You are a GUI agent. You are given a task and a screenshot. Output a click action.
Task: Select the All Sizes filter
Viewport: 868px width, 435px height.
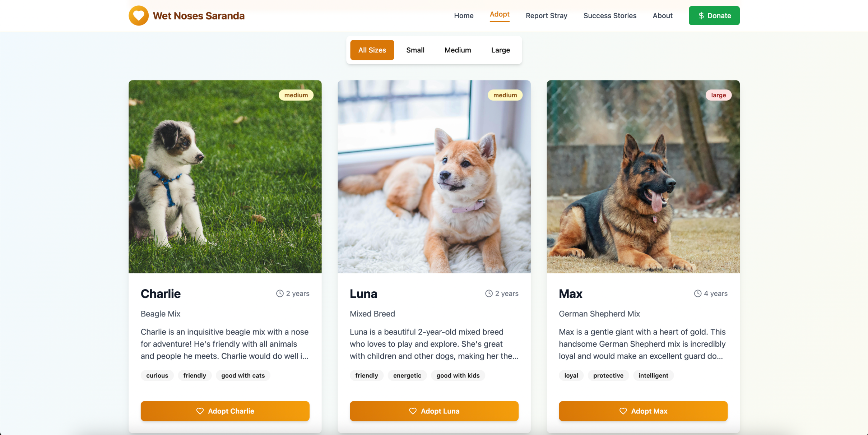(x=372, y=50)
